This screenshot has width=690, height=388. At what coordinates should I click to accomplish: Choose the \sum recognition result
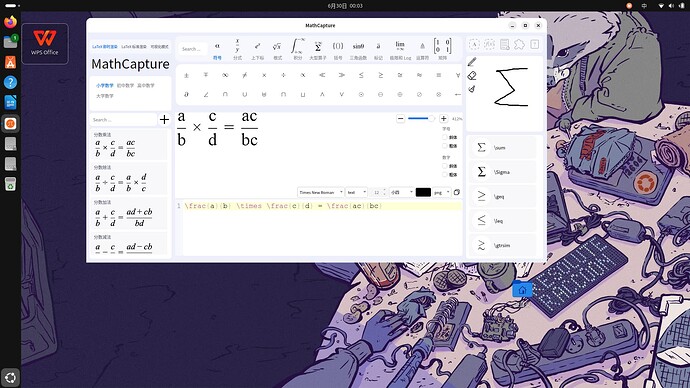pos(503,147)
